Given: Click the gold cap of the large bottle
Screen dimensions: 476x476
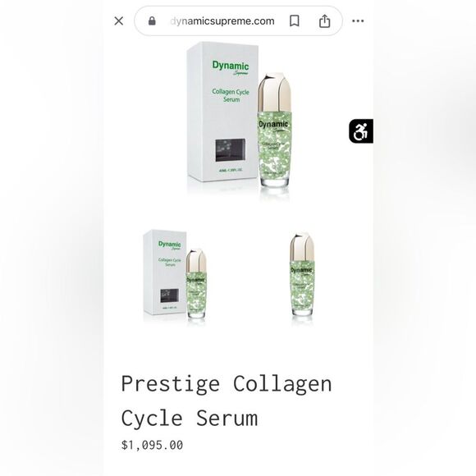Looking at the screenshot, I should 275,93.
